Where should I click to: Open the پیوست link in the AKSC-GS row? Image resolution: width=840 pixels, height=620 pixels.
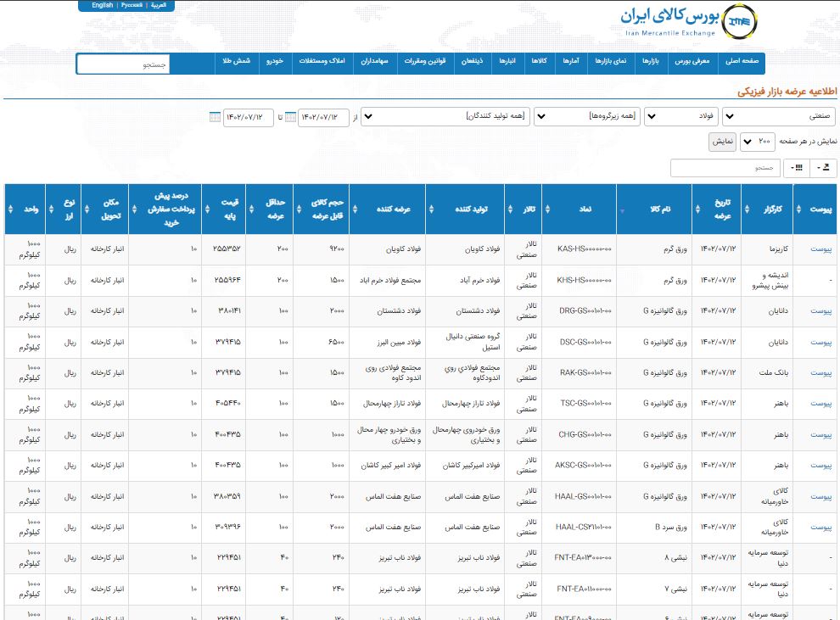click(820, 466)
